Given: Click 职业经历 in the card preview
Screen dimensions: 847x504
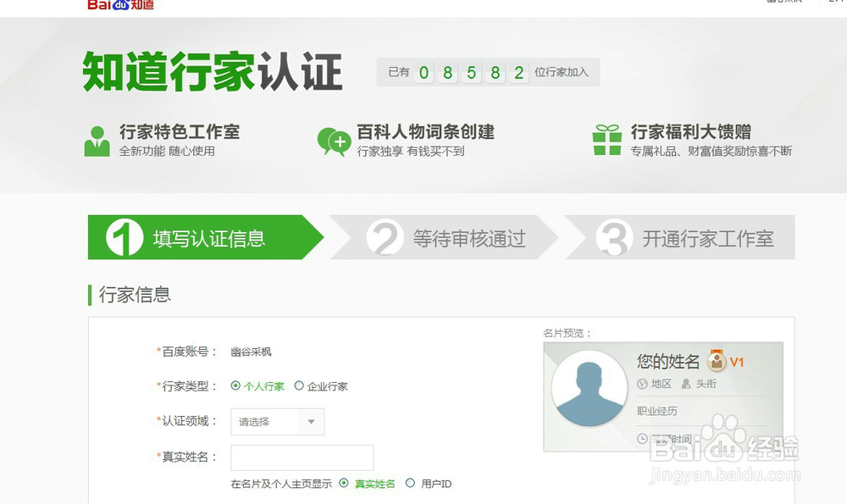Looking at the screenshot, I should pyautogui.click(x=657, y=411).
